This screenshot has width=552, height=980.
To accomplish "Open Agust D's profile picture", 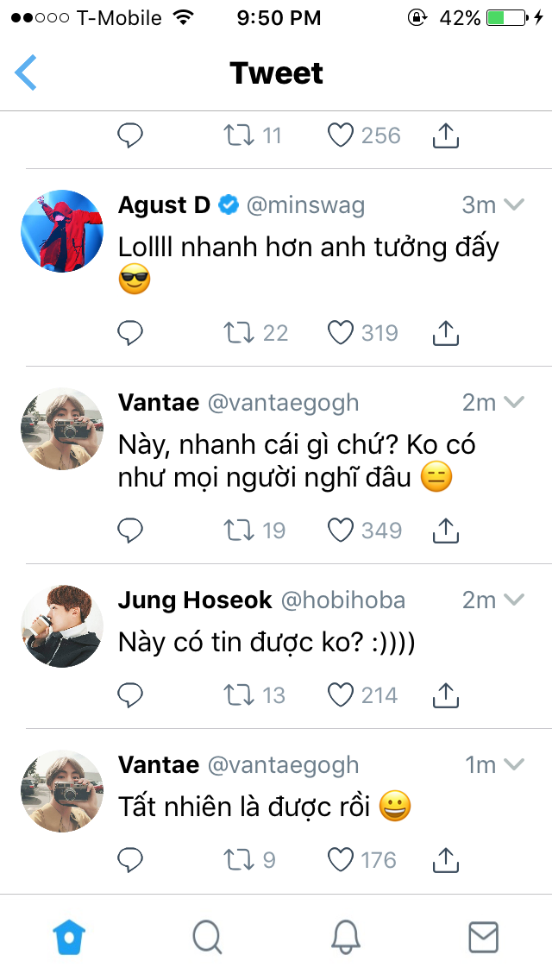I will [62, 230].
